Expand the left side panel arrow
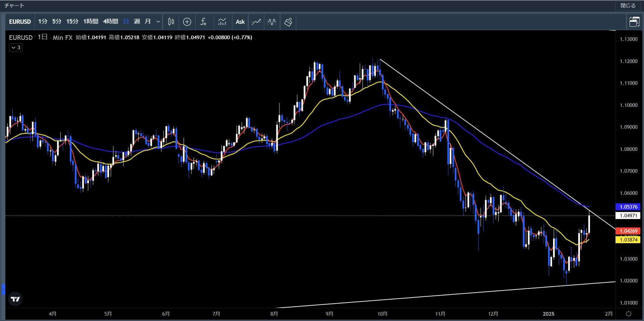Viewport: 644px width, 321px height. (x=3, y=289)
